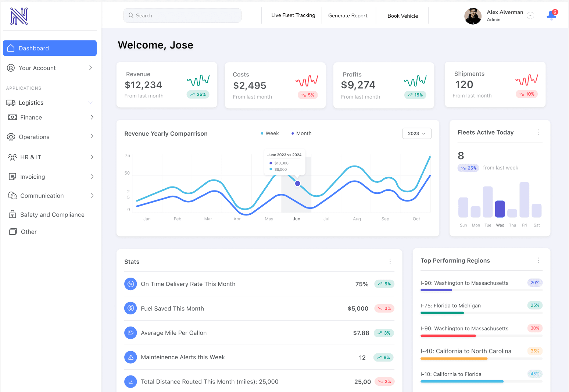Switch to the Dashboard menu item
569x392 pixels.
pos(33,48)
